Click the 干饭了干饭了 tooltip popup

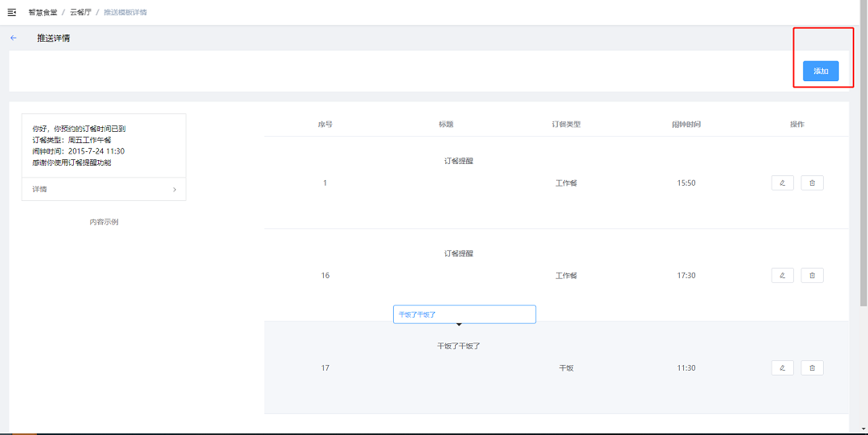(x=464, y=314)
